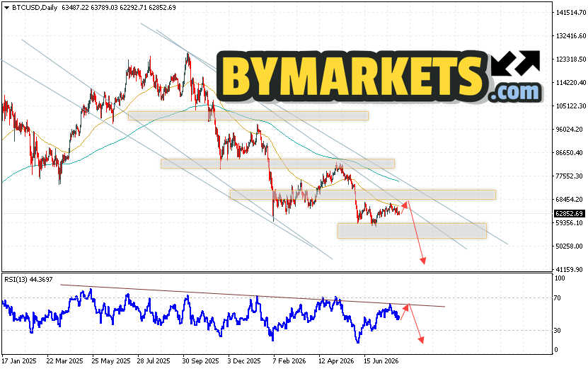The width and height of the screenshot is (588, 369).
Task: Click price axis label 86650.40
Action: point(570,152)
